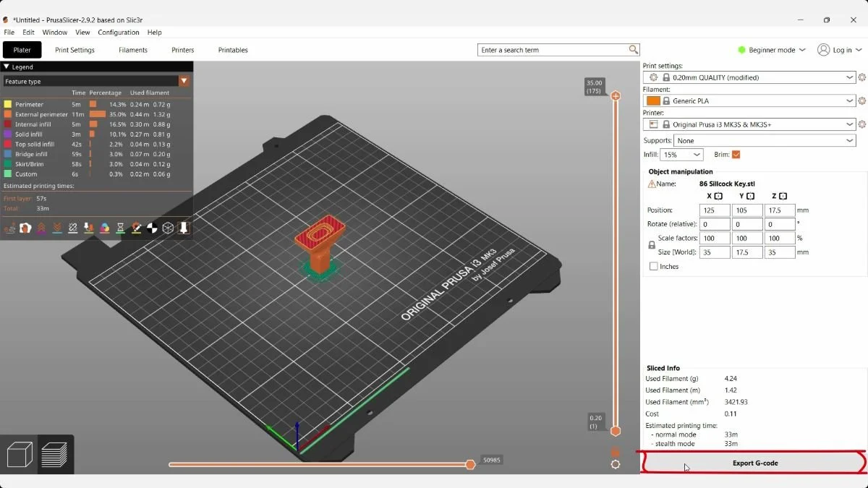Switch to sliced layers preview icon
868x488 pixels.
click(54, 454)
